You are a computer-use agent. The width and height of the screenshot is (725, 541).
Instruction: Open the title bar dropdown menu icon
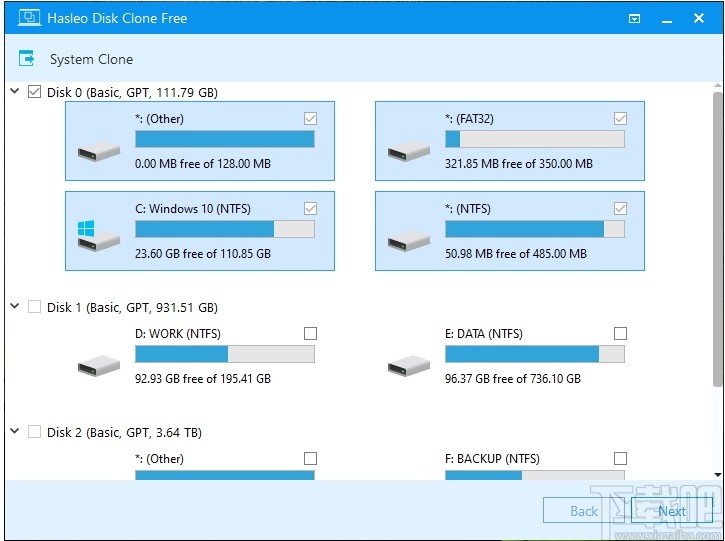click(634, 18)
